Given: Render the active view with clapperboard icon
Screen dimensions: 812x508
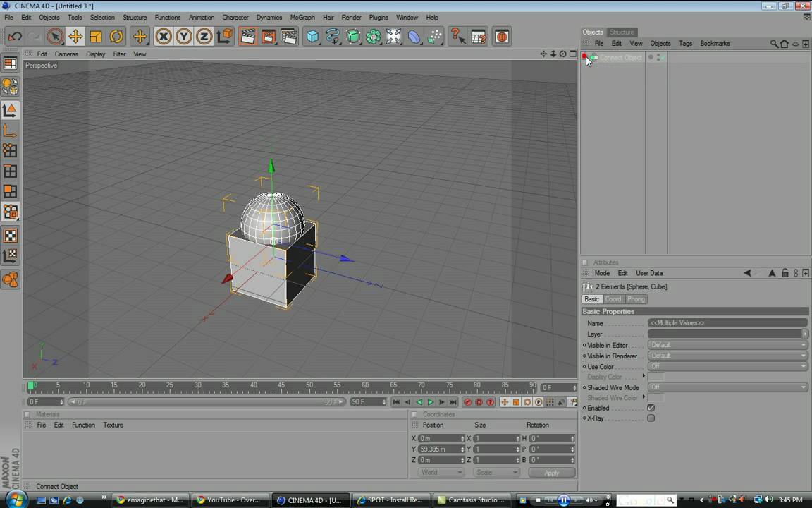Looking at the screenshot, I should [248, 36].
